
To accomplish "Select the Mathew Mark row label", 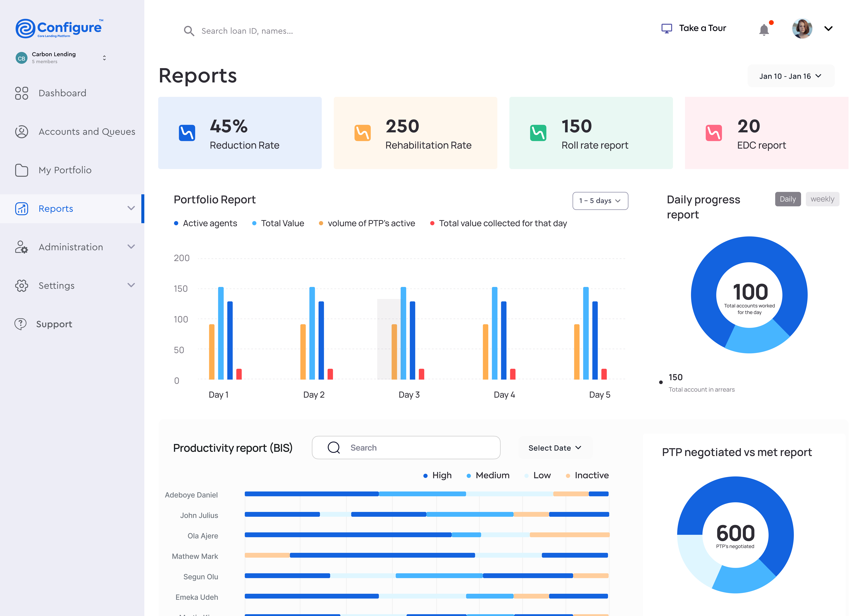I will (x=195, y=556).
